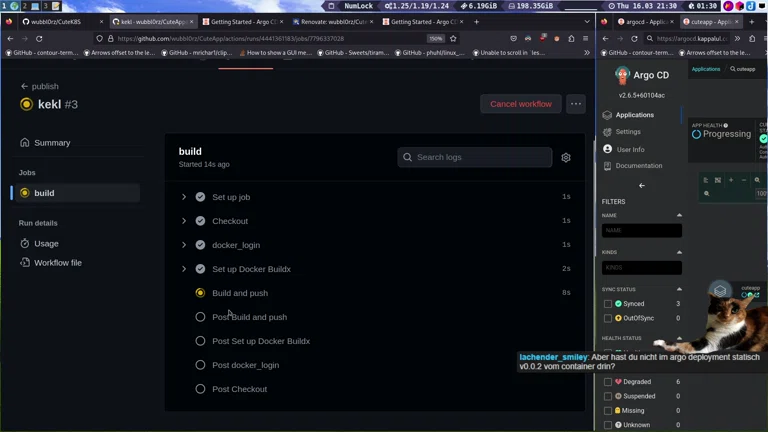768x432 pixels.
Task: Select the build job in sidebar
Action: (x=77, y=193)
